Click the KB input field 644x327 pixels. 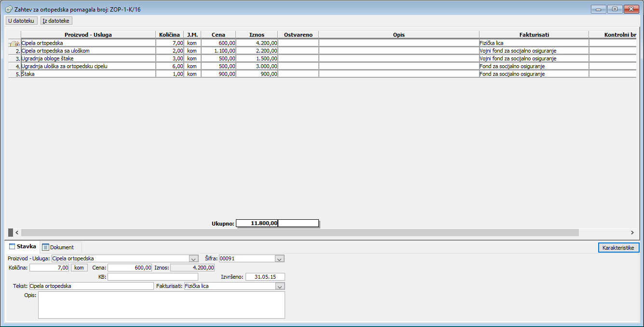click(x=153, y=277)
